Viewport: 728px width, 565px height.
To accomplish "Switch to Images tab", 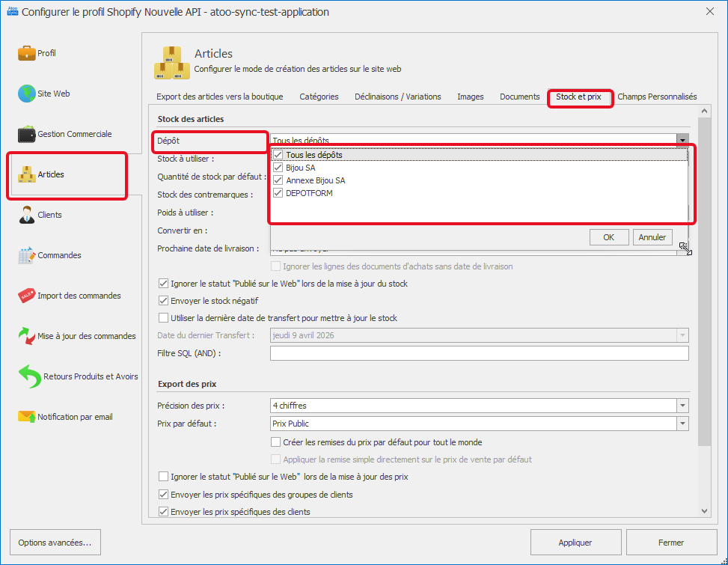I will tap(471, 97).
